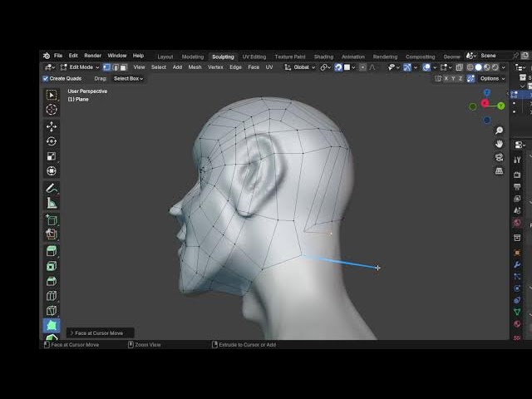Open the shading options dropdown arrow

point(503,67)
